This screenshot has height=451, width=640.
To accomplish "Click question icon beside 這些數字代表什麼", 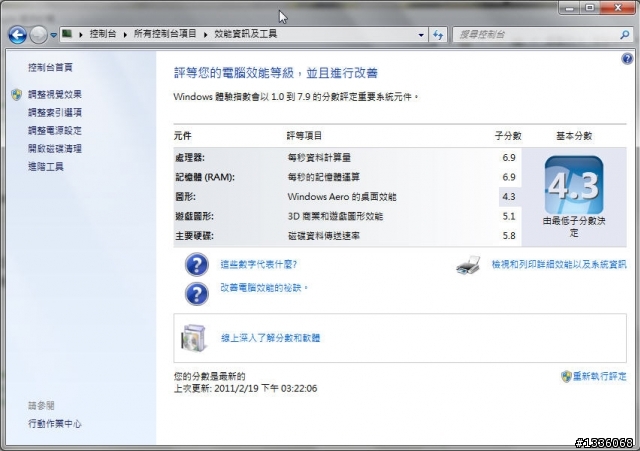I will (x=197, y=264).
